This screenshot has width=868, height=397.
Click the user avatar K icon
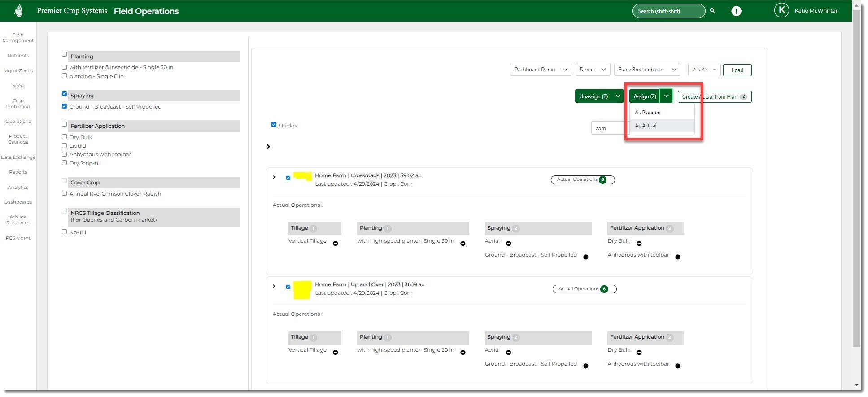(x=781, y=10)
